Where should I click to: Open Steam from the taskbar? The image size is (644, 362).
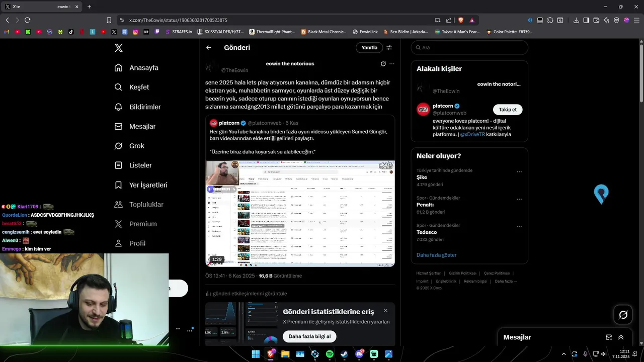(344, 354)
